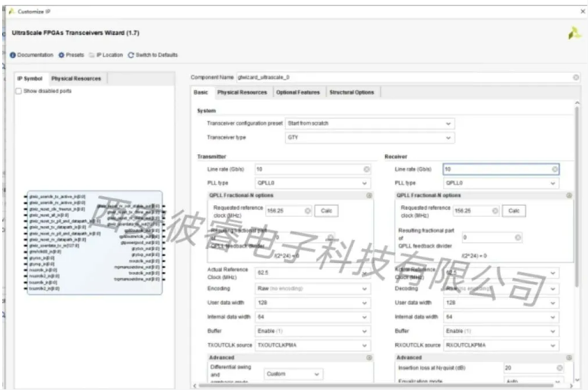Click the Component Name input field
The height and width of the screenshot is (390, 588).
(x=408, y=77)
